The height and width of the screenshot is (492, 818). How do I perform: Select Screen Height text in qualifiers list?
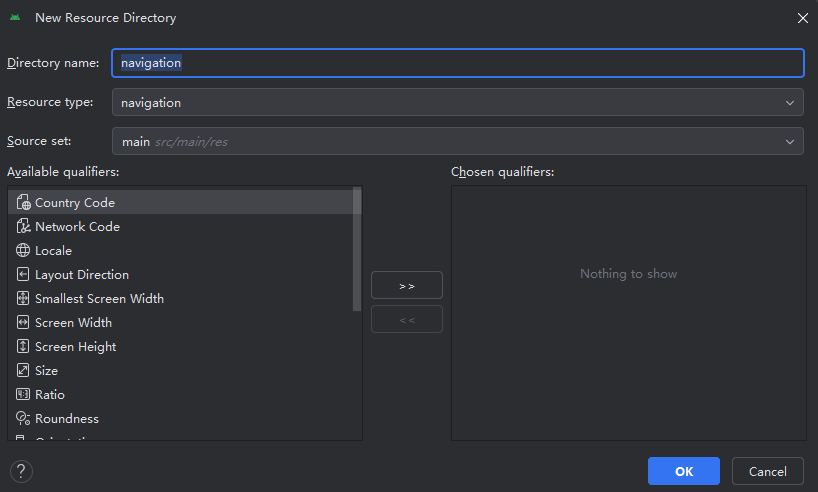(x=76, y=346)
